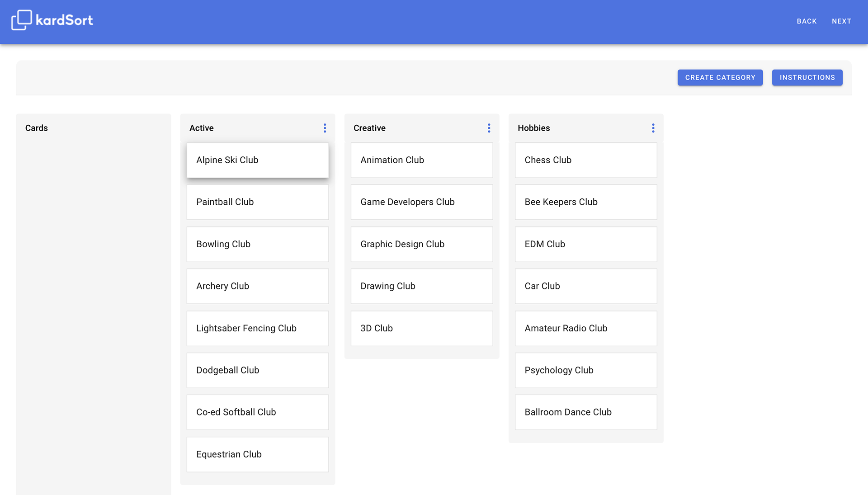Open the Hobbies category kebab menu
Screen dimensions: 868x495
point(653,128)
